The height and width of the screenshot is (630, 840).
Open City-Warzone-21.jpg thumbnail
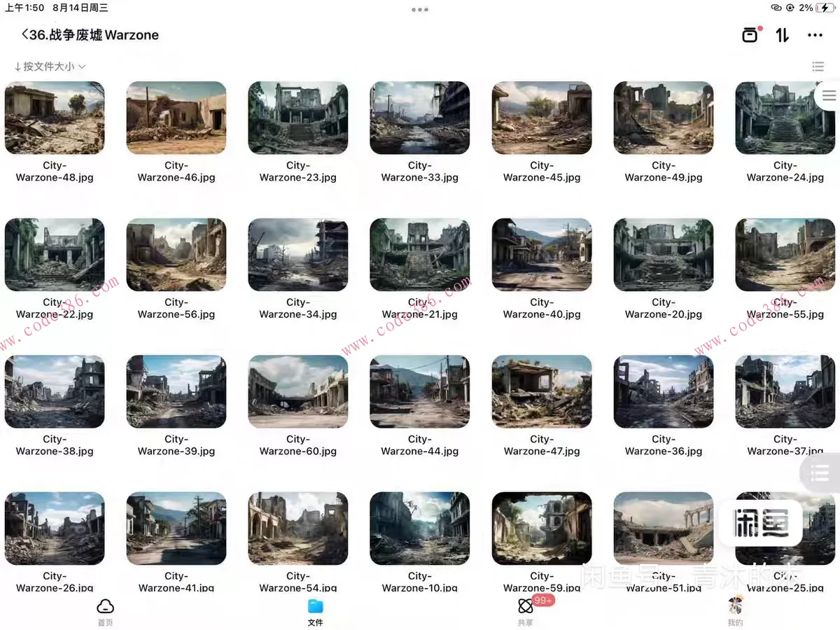tap(420, 255)
